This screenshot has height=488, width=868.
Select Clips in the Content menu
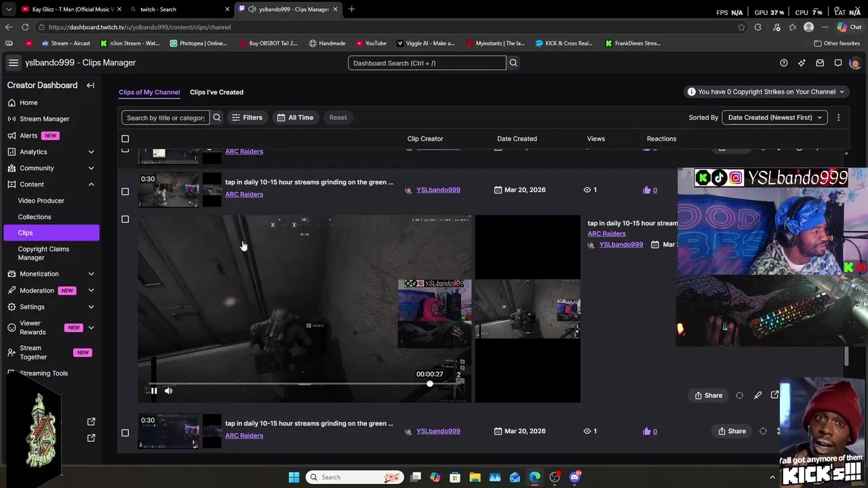51,232
